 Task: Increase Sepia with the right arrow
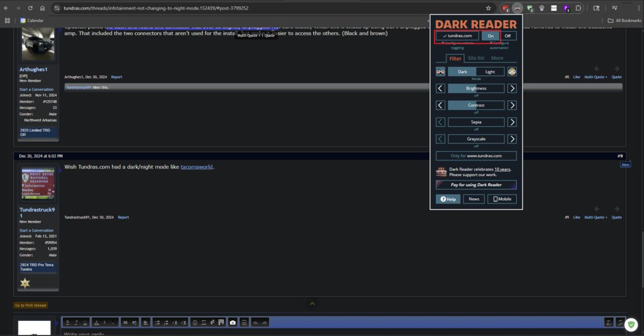(x=512, y=122)
